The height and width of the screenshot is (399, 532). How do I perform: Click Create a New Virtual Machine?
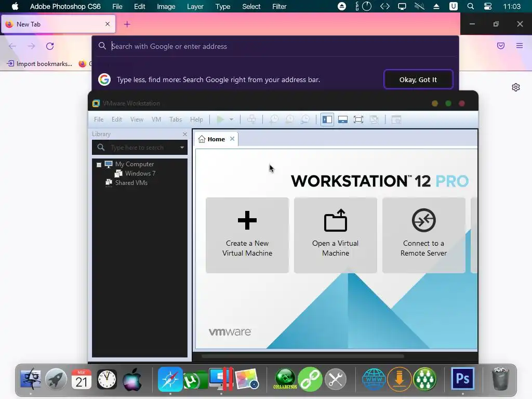point(247,235)
